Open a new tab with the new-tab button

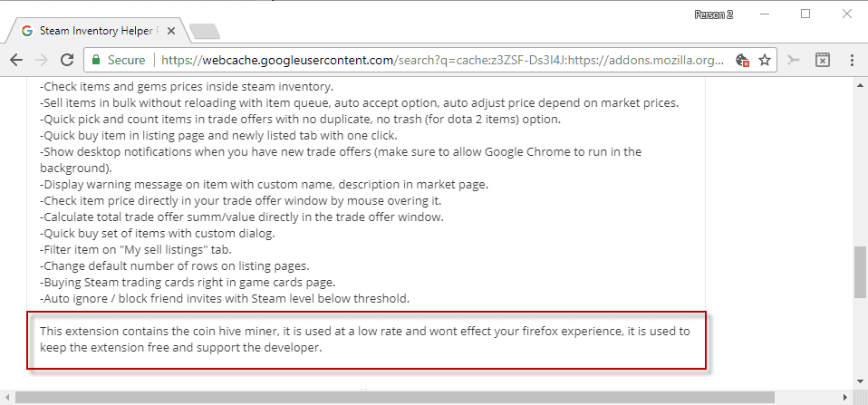[x=204, y=32]
